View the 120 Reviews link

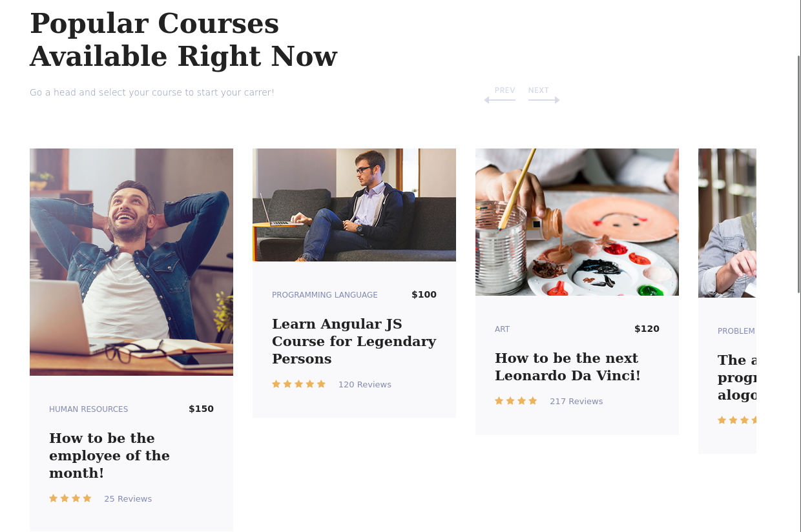[x=365, y=385]
